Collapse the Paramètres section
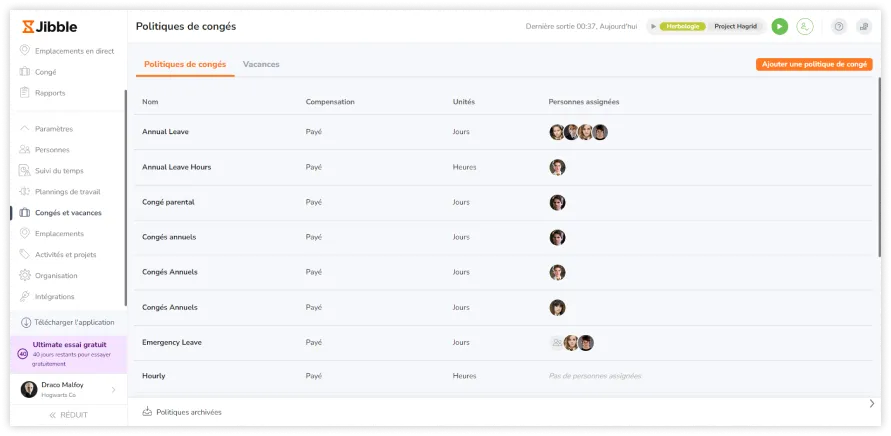This screenshot has width=891, height=436. 53,129
